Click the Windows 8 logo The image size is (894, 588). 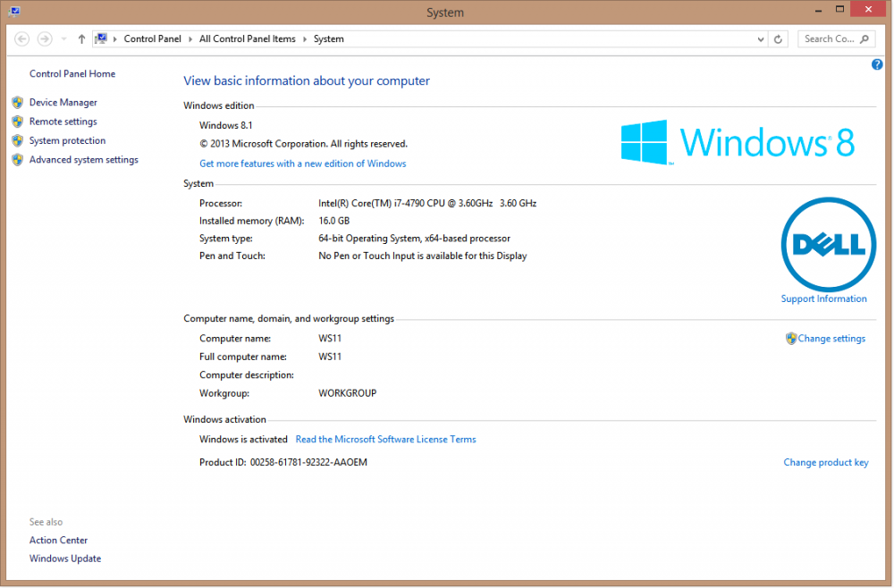point(738,142)
